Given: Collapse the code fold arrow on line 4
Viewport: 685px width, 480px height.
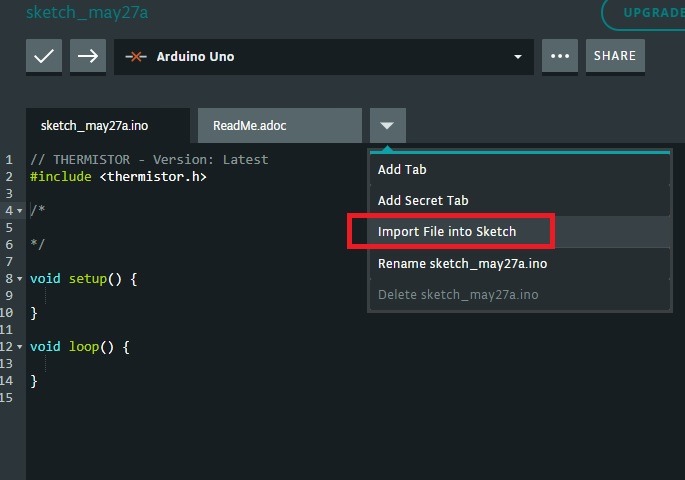Looking at the screenshot, I should [20, 211].
